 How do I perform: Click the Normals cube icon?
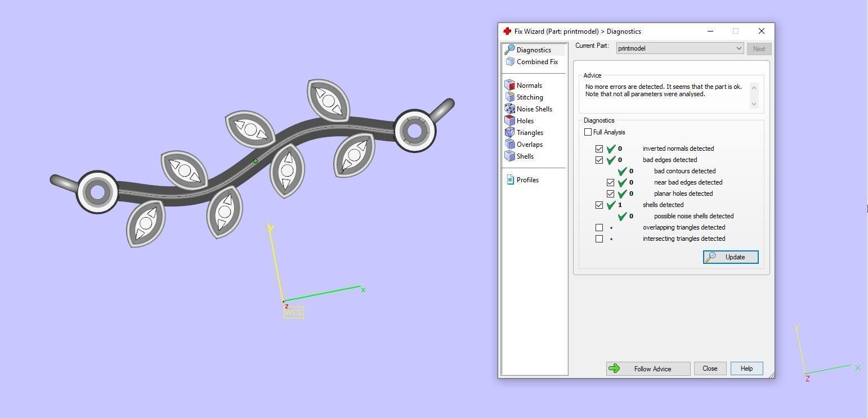point(510,85)
